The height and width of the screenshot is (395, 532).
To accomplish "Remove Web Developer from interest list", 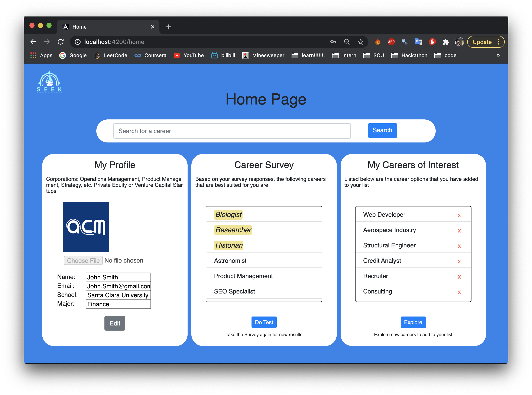I will (x=459, y=215).
